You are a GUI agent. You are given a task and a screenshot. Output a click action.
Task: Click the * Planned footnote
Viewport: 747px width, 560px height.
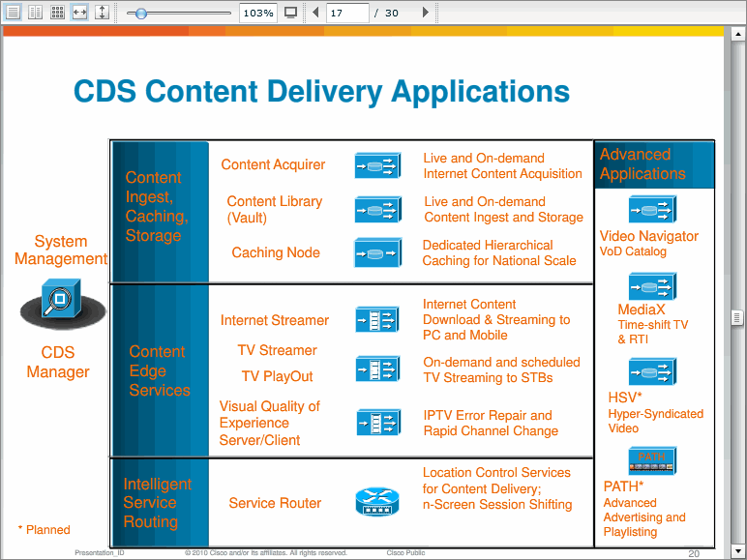tap(44, 529)
